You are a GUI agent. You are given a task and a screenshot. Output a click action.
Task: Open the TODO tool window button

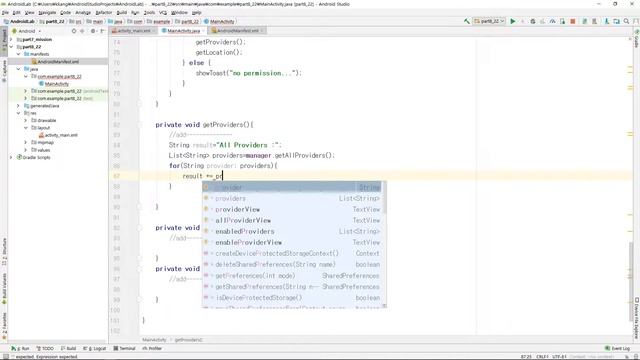click(x=45, y=349)
